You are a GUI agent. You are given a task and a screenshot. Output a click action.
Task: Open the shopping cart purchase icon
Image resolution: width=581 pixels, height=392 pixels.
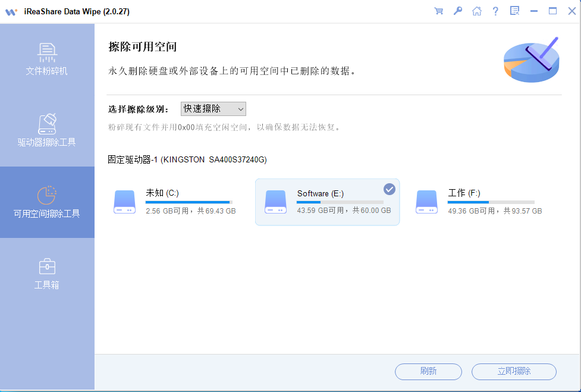(x=439, y=11)
